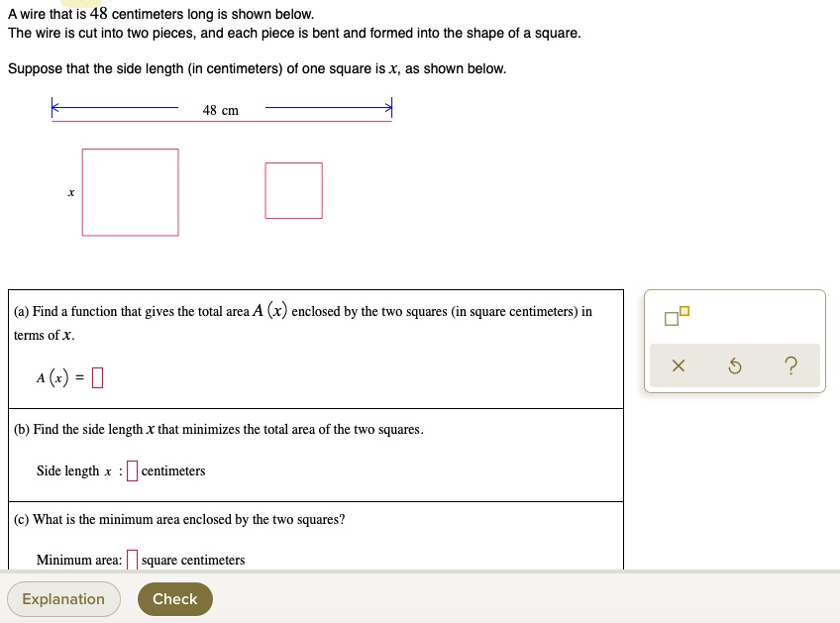Submit answers with the Check button
This screenshot has height=623, width=840.
175,599
